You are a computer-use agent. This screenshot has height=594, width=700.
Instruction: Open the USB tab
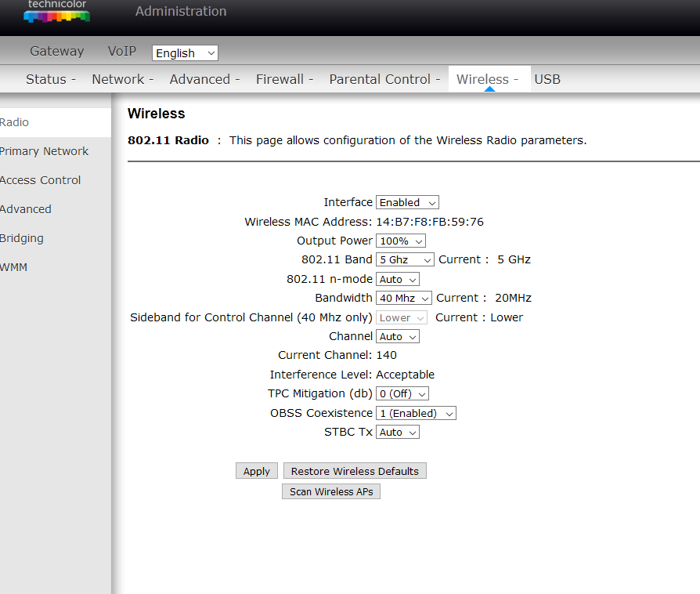tap(547, 79)
